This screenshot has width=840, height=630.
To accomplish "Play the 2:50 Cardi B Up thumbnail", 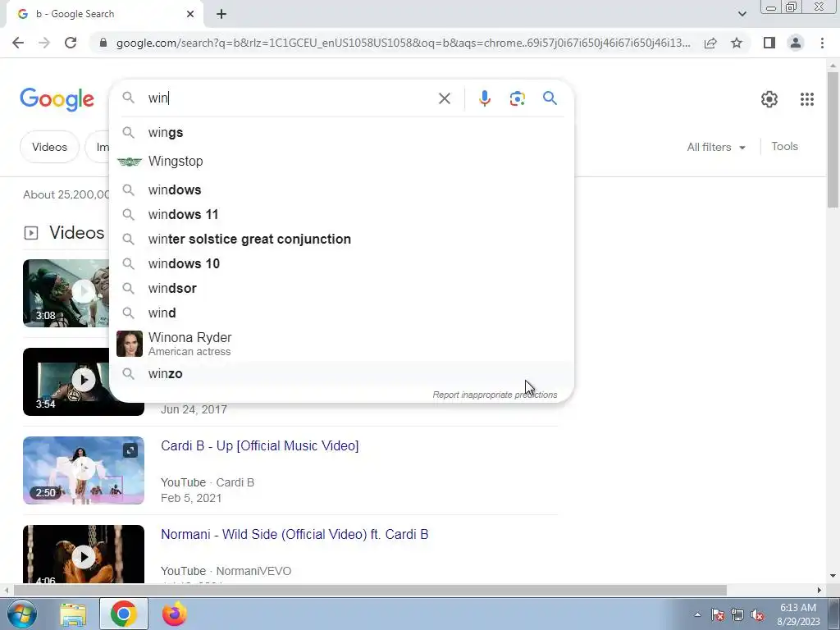I will click(x=84, y=470).
